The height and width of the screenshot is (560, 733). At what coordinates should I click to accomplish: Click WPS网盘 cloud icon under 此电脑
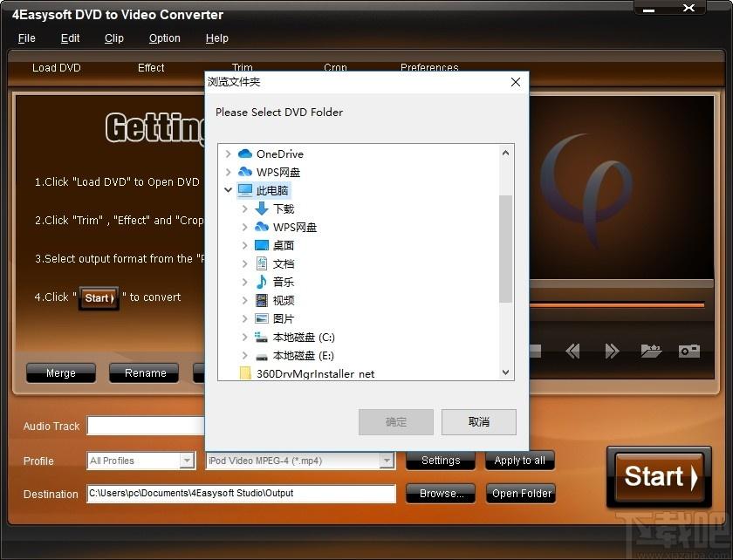(x=262, y=227)
